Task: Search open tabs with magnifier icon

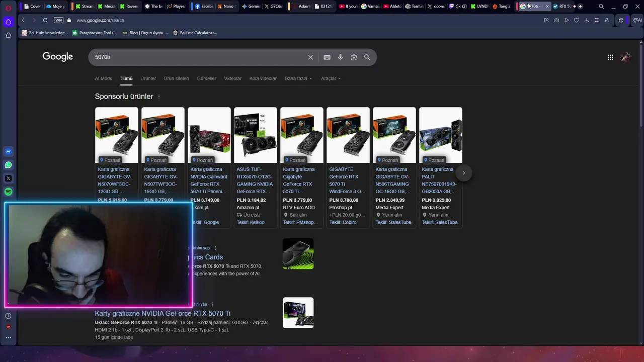Action: [x=601, y=7]
